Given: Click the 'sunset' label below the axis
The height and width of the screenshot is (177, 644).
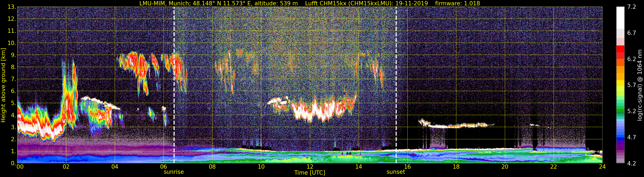Looking at the screenshot, I should (396, 172).
